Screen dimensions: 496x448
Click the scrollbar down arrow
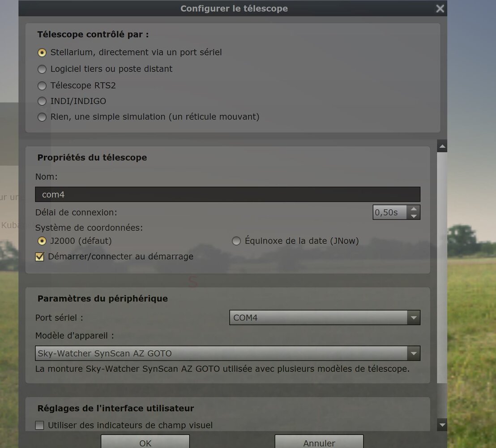point(442,425)
